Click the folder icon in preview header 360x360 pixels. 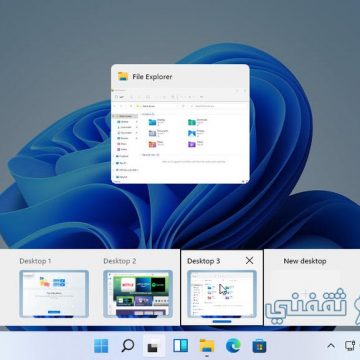tap(123, 76)
